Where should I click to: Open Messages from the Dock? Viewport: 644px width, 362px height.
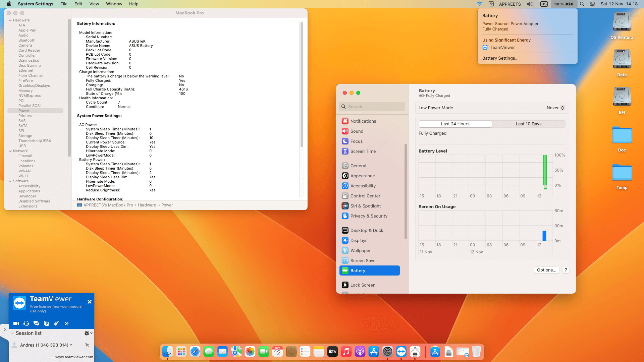(209, 352)
